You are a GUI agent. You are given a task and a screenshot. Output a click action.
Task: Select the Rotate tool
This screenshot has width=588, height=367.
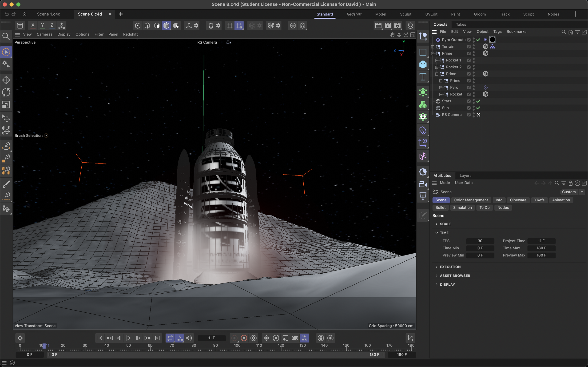(x=6, y=92)
